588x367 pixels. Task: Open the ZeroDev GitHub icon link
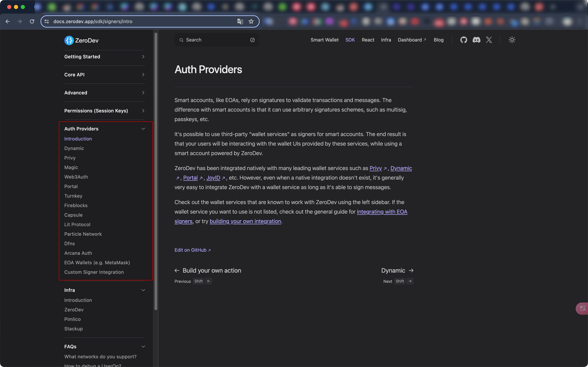click(x=463, y=40)
